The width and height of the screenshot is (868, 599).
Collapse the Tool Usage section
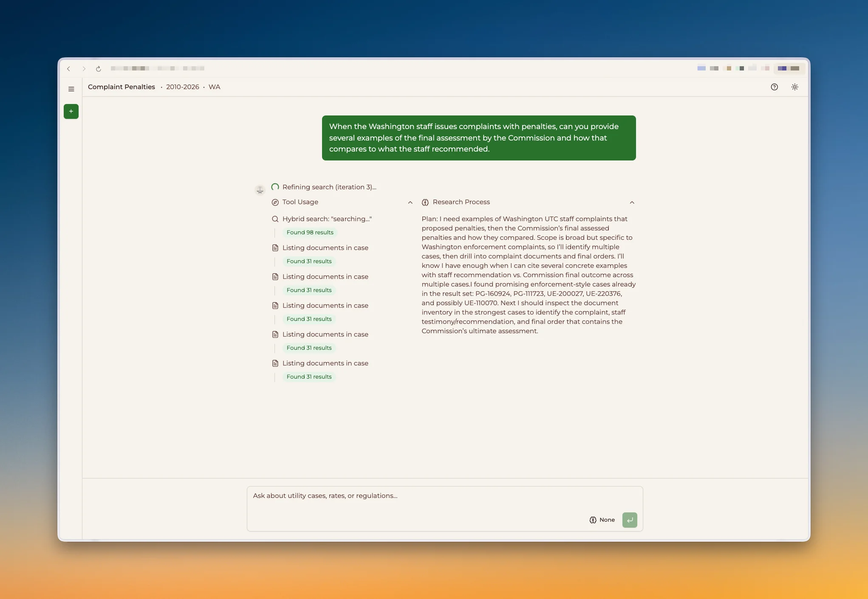[x=410, y=202]
